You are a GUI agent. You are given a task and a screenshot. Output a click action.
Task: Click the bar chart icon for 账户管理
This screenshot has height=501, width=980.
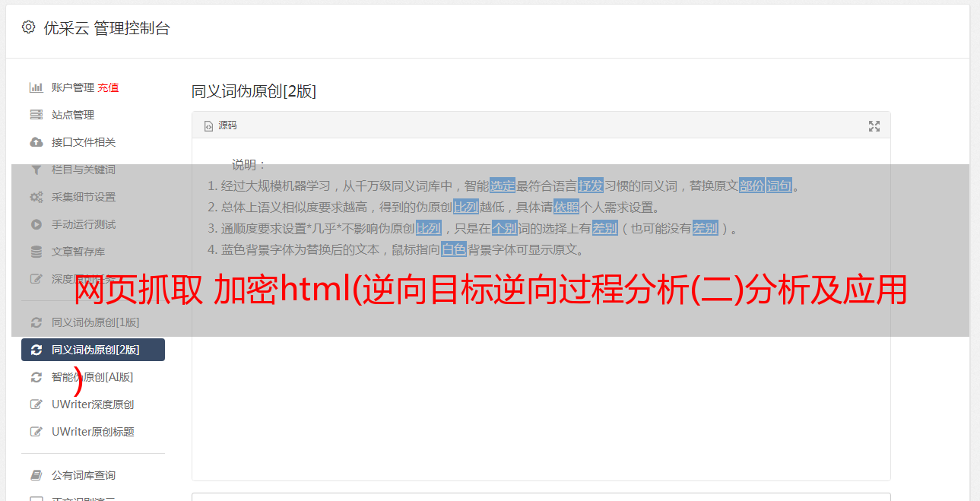(x=36, y=87)
